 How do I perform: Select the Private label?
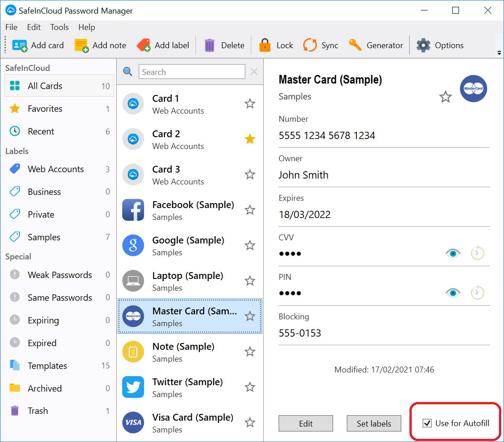point(60,214)
